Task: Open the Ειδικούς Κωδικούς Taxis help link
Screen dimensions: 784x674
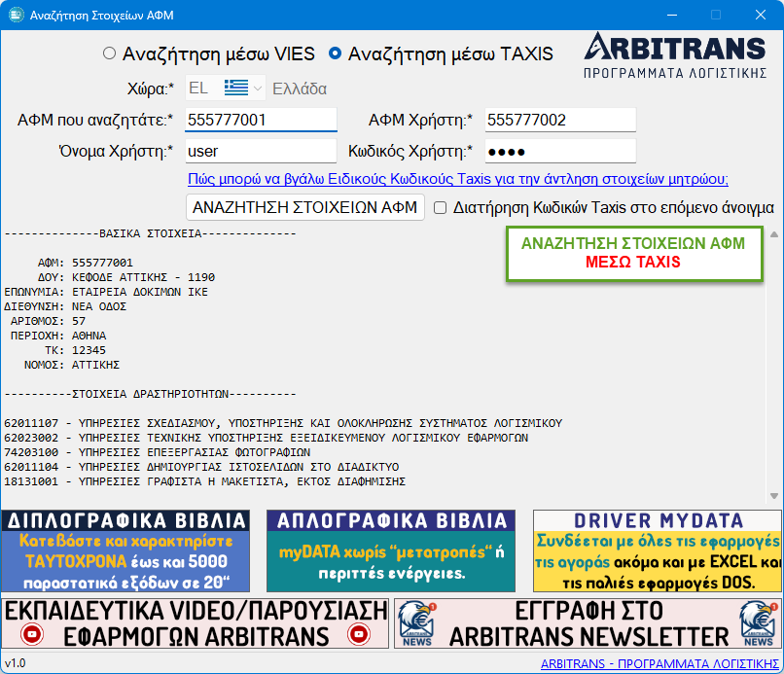Action: pyautogui.click(x=458, y=179)
